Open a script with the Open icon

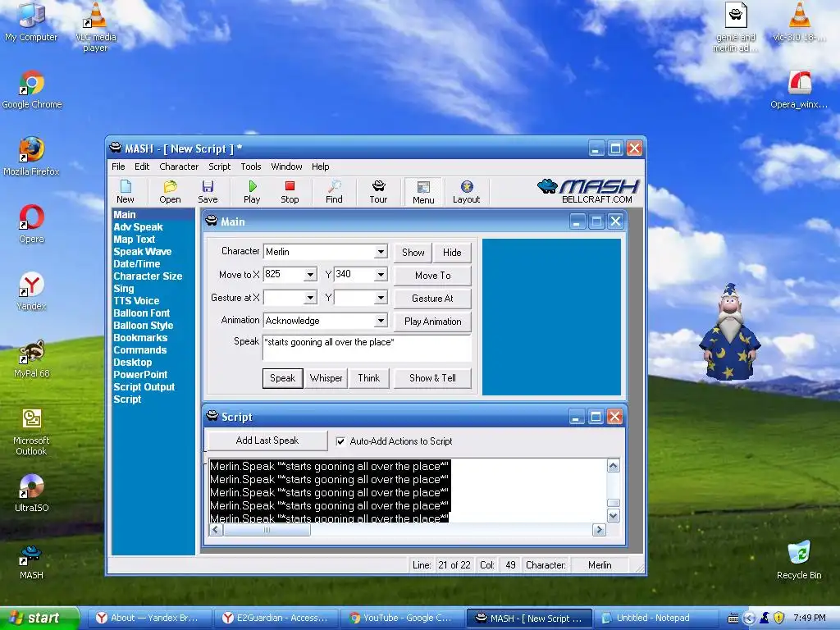170,192
